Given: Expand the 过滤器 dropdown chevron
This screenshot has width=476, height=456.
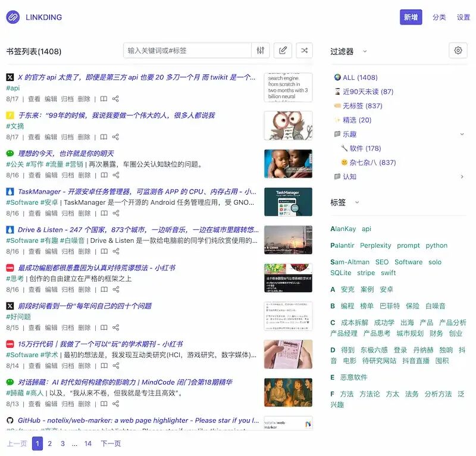Looking at the screenshot, I should 365,51.
